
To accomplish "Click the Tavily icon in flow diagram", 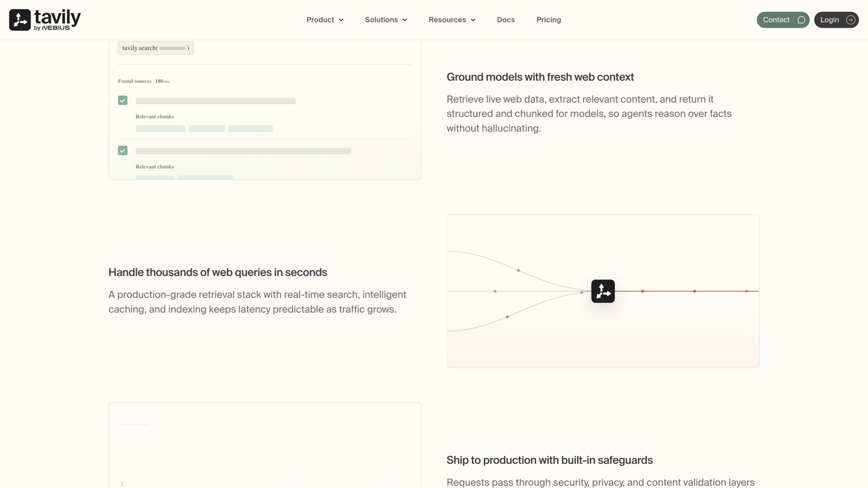I will 603,291.
